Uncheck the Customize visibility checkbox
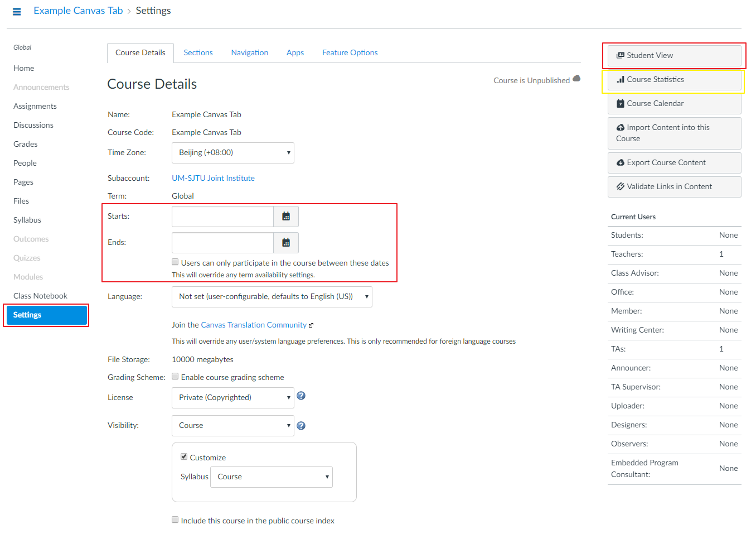756x534 pixels. [x=184, y=456]
